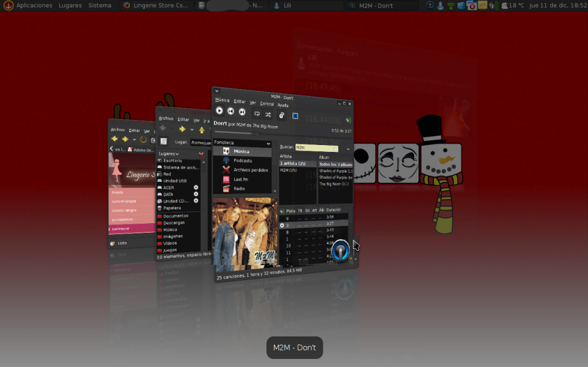This screenshot has width=588, height=367.
Task: Click the system volume icon in top panel
Action: tap(494, 5)
